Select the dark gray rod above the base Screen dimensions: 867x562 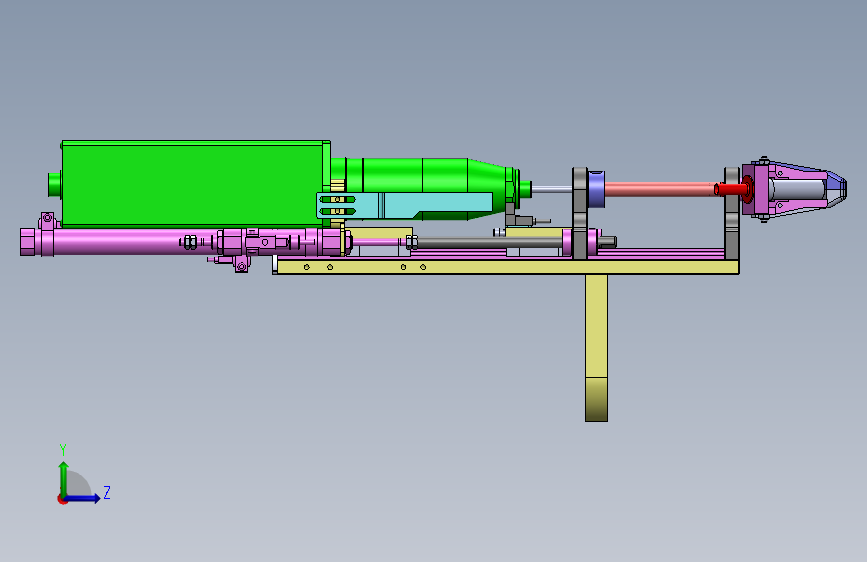point(489,242)
